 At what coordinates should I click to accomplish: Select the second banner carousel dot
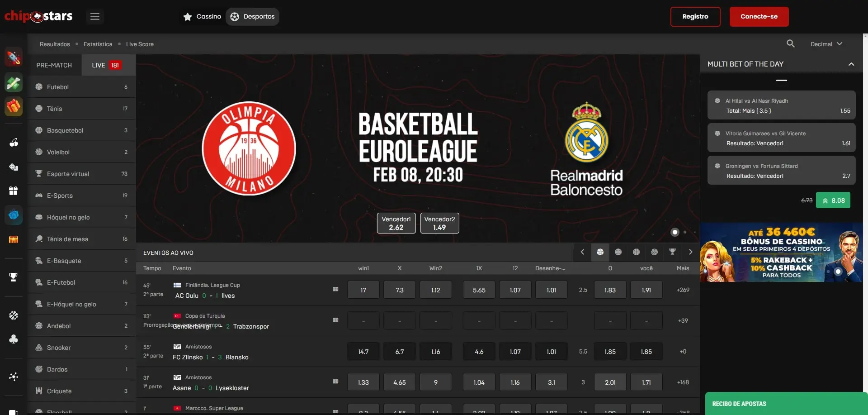tap(685, 232)
